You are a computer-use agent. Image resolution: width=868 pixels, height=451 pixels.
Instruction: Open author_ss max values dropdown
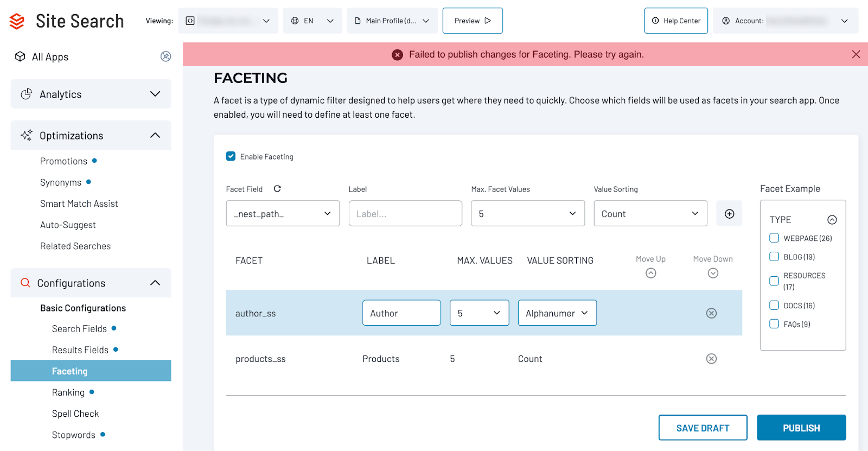coord(480,313)
